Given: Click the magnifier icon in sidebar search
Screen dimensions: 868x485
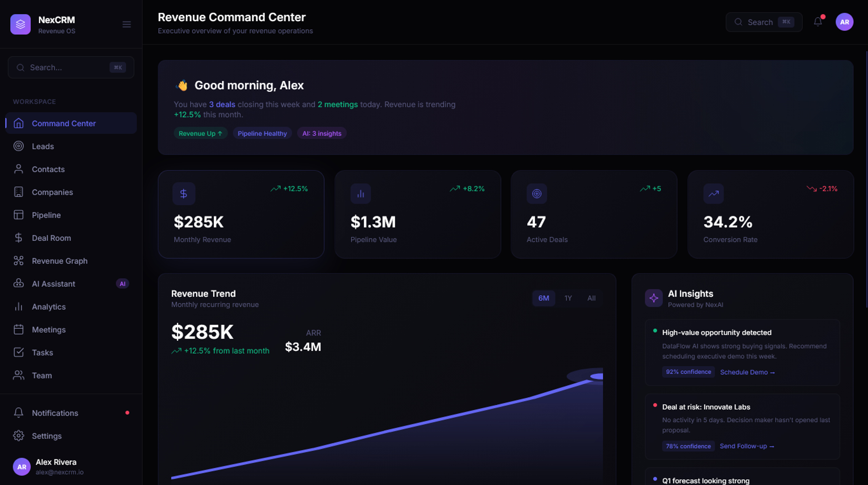Looking at the screenshot, I should pyautogui.click(x=20, y=68).
